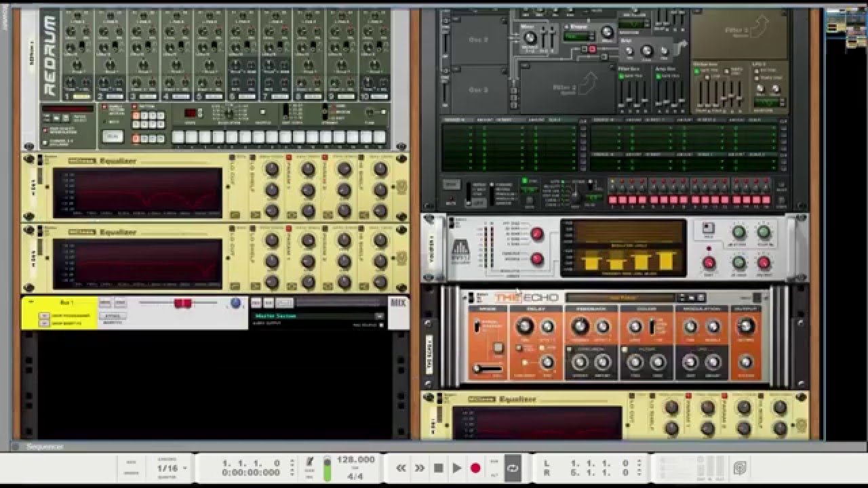The image size is (868, 488).
Task: Click the vocoder Decay green knob
Action: pos(764,232)
